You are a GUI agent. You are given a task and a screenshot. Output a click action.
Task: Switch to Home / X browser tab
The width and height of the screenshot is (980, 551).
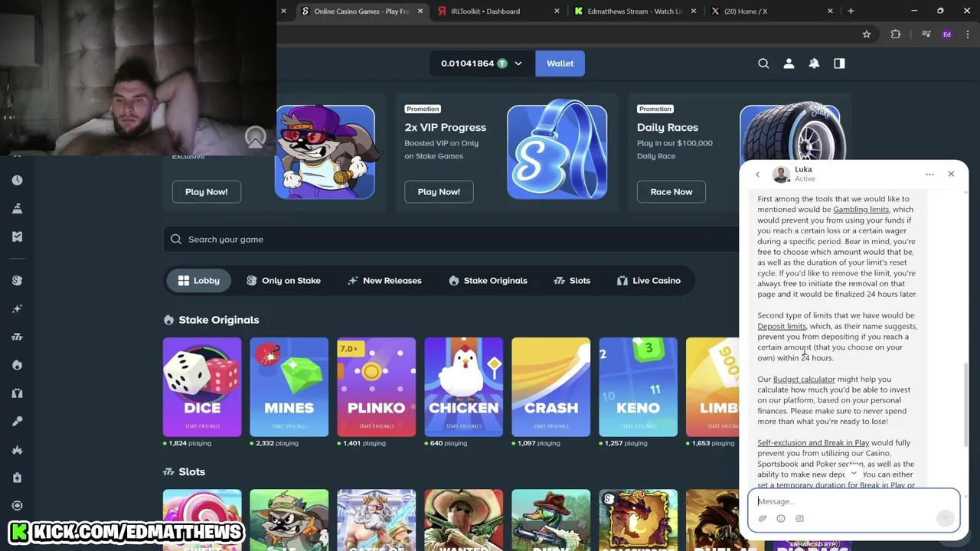pyautogui.click(x=772, y=11)
